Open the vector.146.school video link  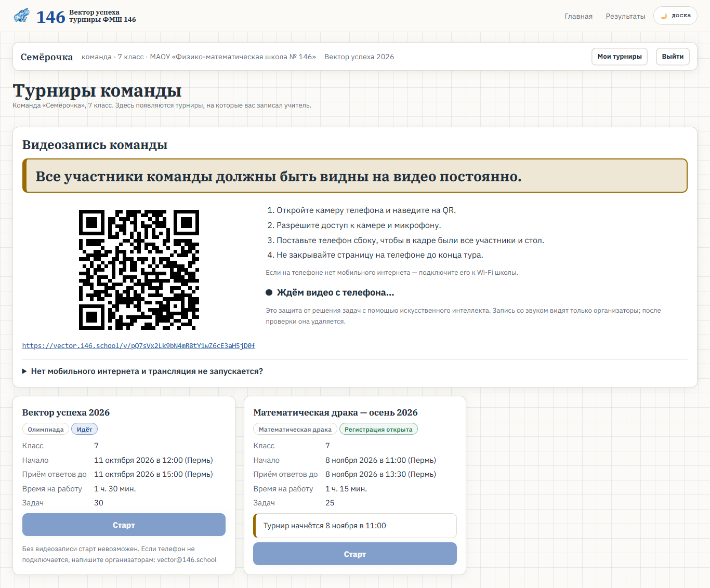pos(139,345)
